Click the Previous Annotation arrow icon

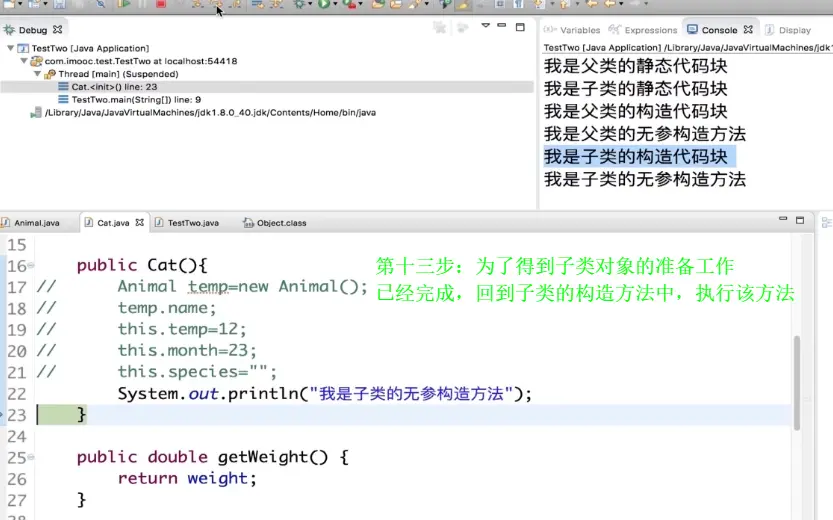[564, 4]
